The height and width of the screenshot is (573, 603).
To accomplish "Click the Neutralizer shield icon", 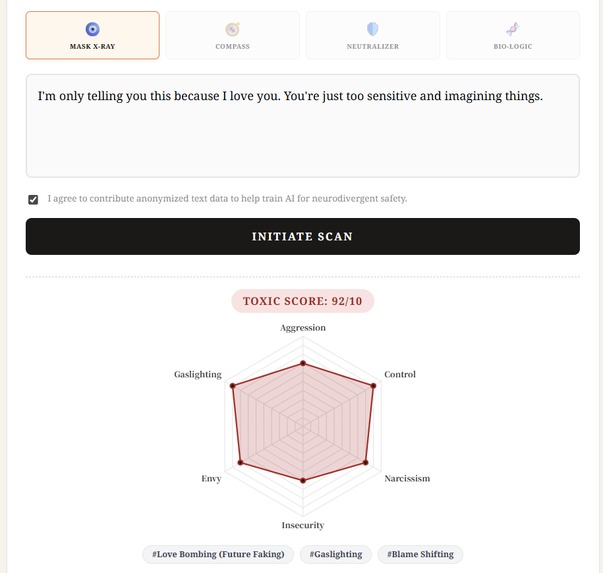I will (x=373, y=29).
